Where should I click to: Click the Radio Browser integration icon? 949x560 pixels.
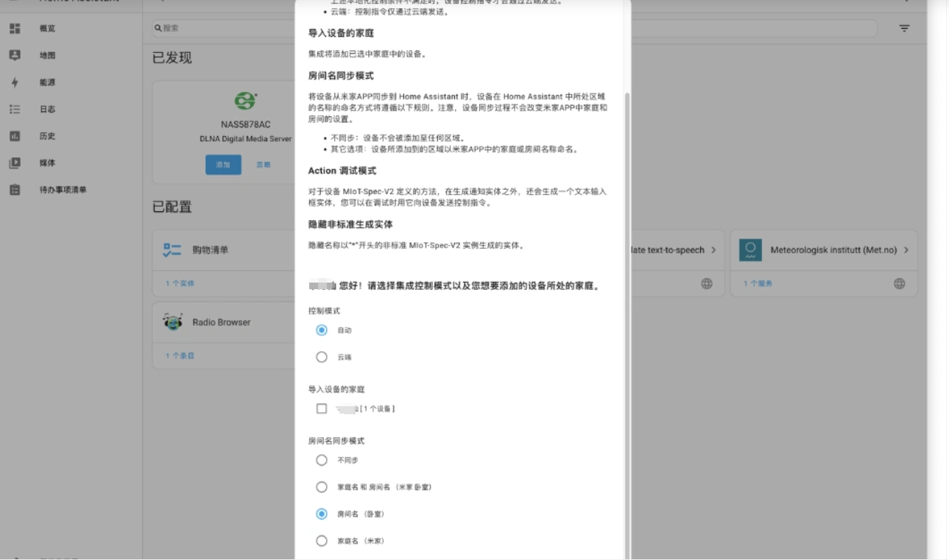click(172, 322)
